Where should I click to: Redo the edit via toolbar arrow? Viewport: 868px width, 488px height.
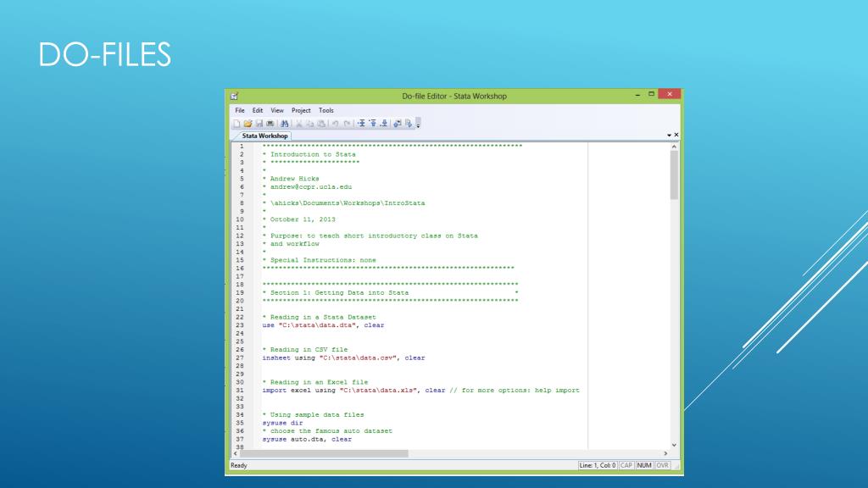point(347,124)
